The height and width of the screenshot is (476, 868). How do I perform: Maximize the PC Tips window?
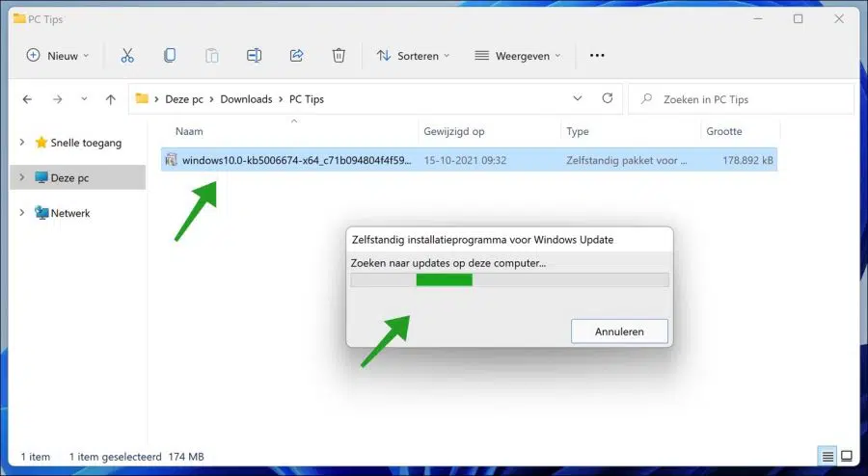tap(799, 19)
